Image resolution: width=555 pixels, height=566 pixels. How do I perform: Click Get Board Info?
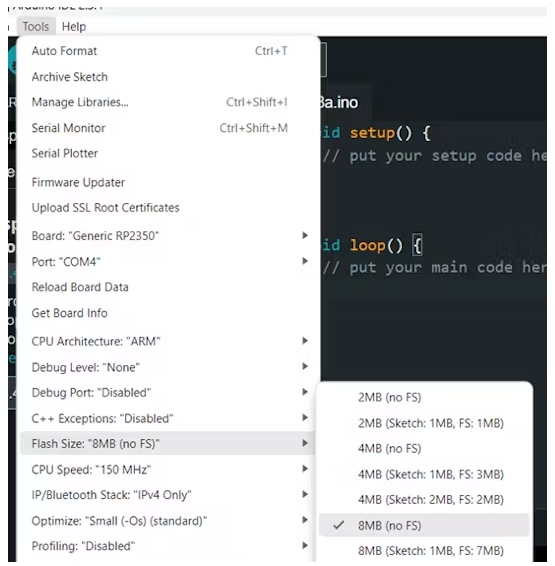(168, 313)
